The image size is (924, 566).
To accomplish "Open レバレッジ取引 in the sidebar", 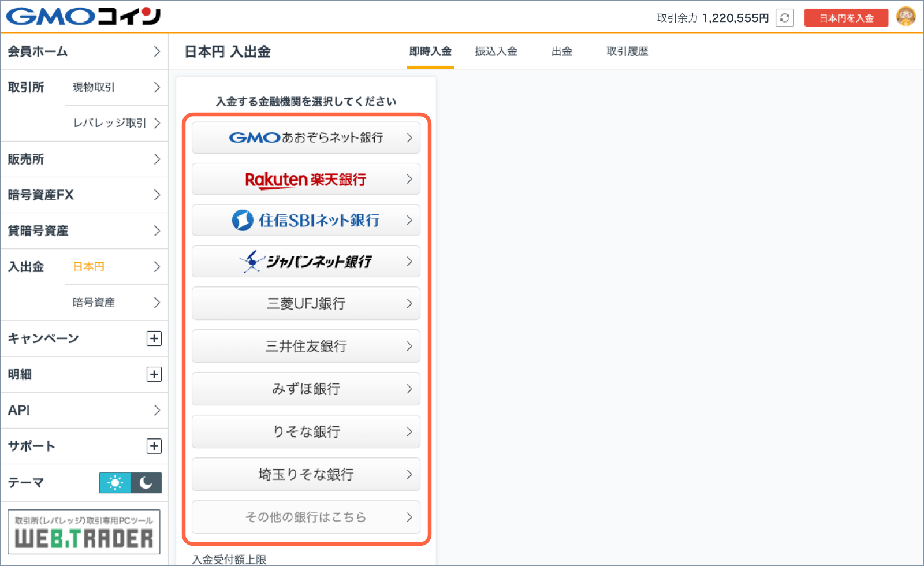I will click(x=116, y=123).
